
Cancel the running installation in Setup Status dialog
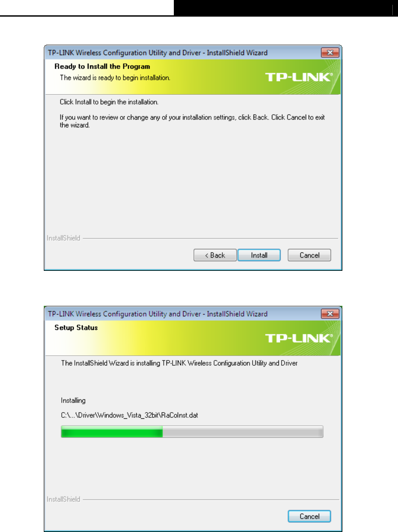point(309,516)
